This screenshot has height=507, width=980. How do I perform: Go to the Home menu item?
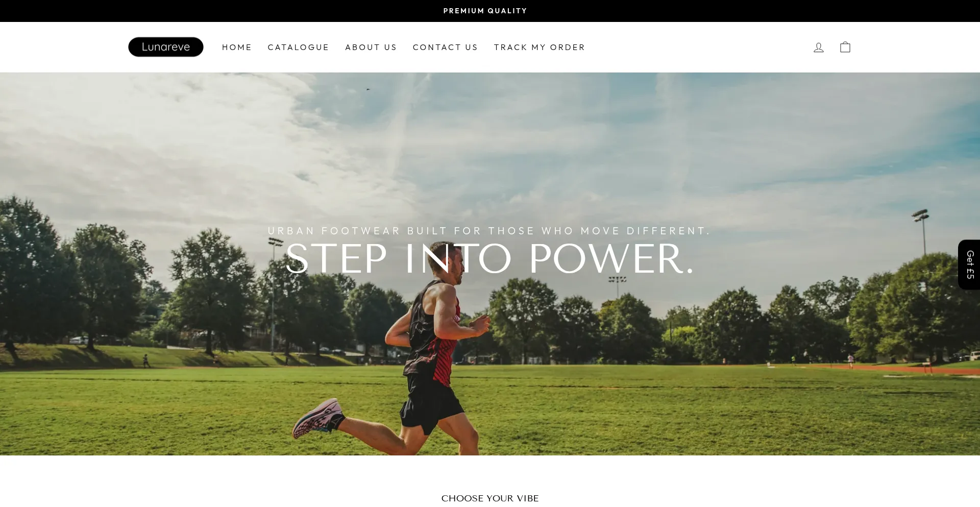[x=237, y=47]
